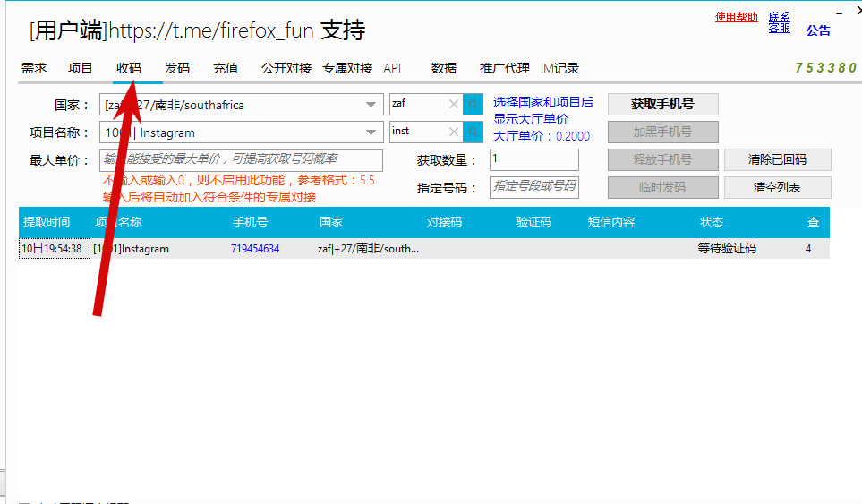Click the search icon next to the inst field
862x504 pixels.
[x=473, y=132]
